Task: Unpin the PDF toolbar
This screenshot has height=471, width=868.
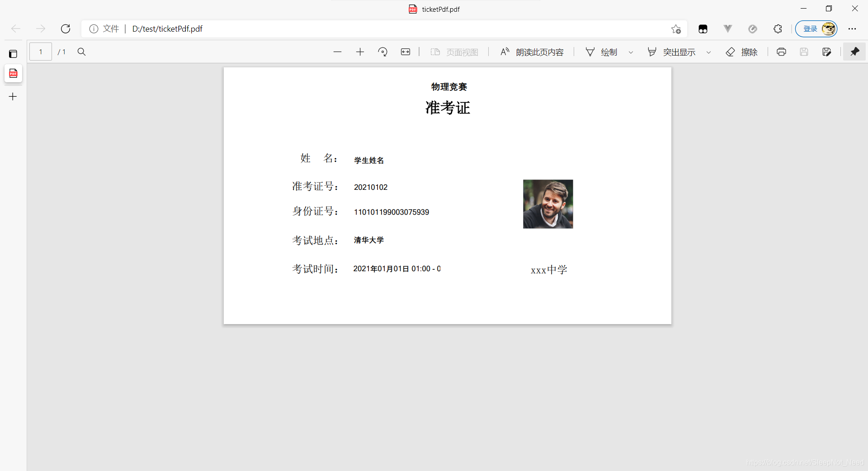Action: pos(854,52)
